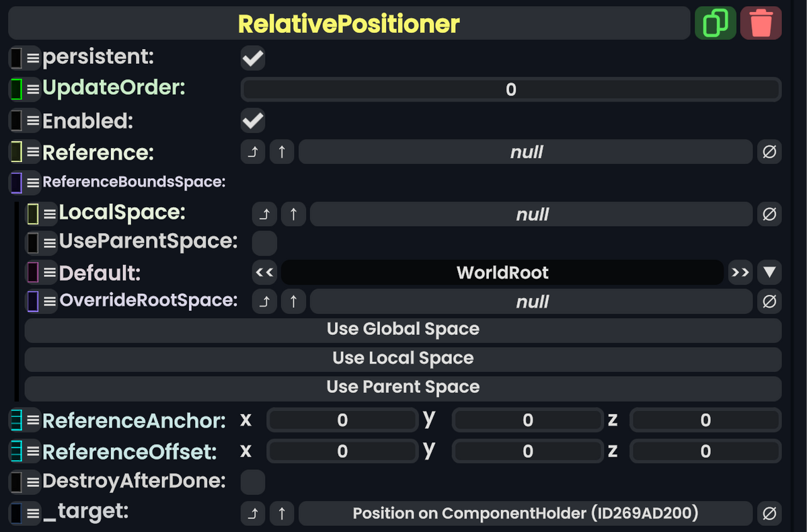
Task: Click the up arrow beside OverrideRootSpace
Action: [293, 301]
